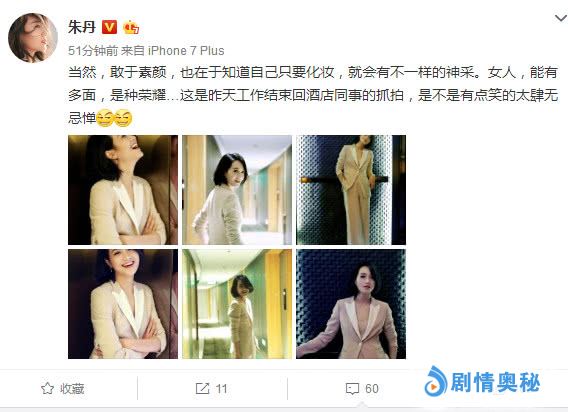Click the 剧情奥秘 watermark logo

point(482,382)
